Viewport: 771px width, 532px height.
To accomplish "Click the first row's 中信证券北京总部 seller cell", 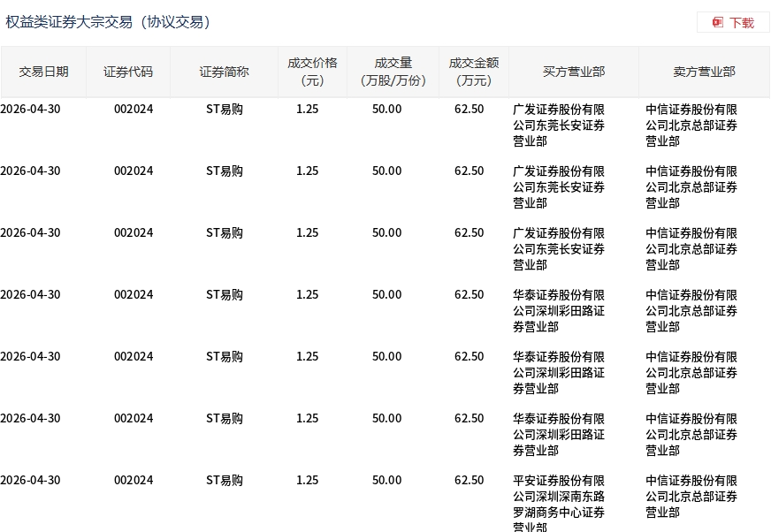I will [x=691, y=125].
